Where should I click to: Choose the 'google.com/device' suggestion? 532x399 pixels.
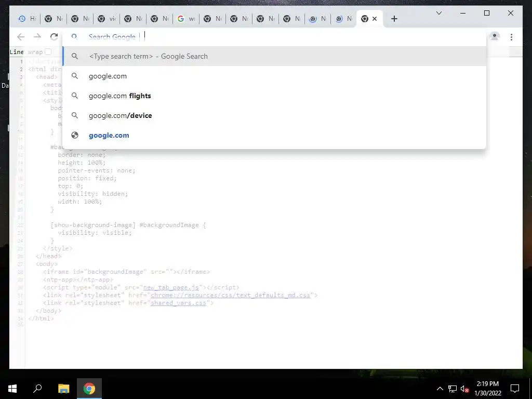pos(274,115)
